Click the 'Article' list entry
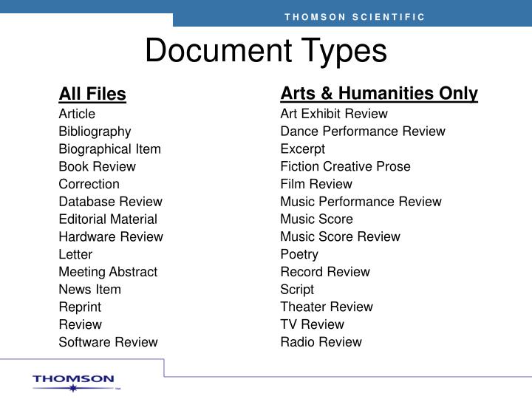The height and width of the screenshot is (399, 532). [x=77, y=114]
